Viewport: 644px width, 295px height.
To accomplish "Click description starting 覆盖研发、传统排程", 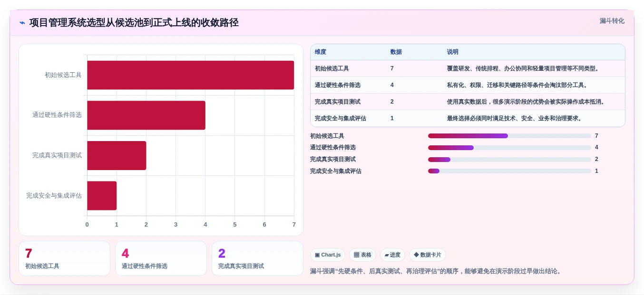I will click(x=524, y=68).
